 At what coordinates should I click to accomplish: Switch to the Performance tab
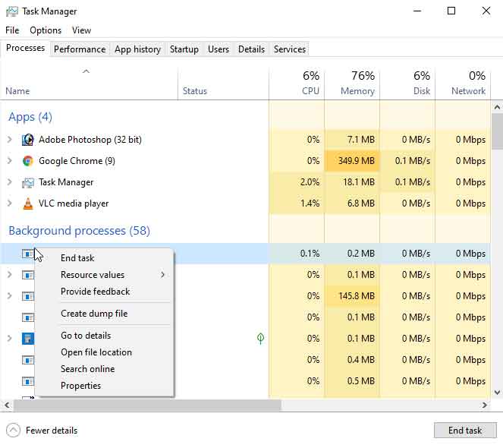[x=80, y=49]
